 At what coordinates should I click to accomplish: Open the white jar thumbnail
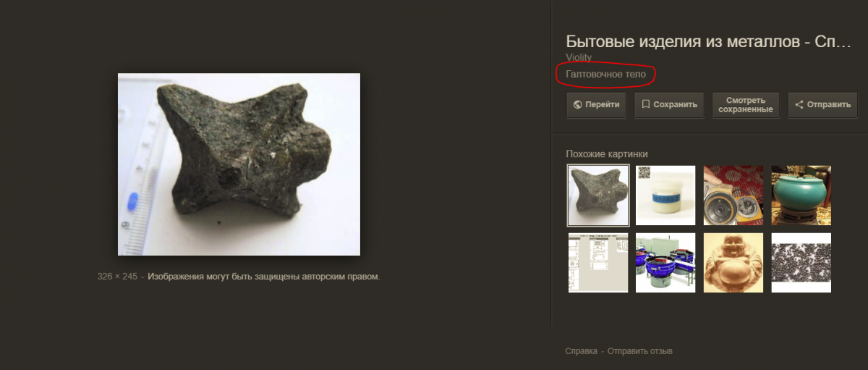click(x=665, y=195)
